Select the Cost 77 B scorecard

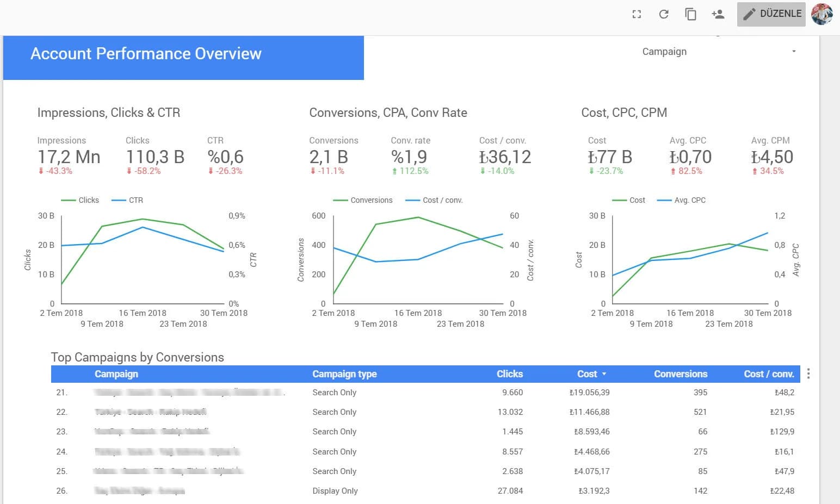pyautogui.click(x=610, y=155)
